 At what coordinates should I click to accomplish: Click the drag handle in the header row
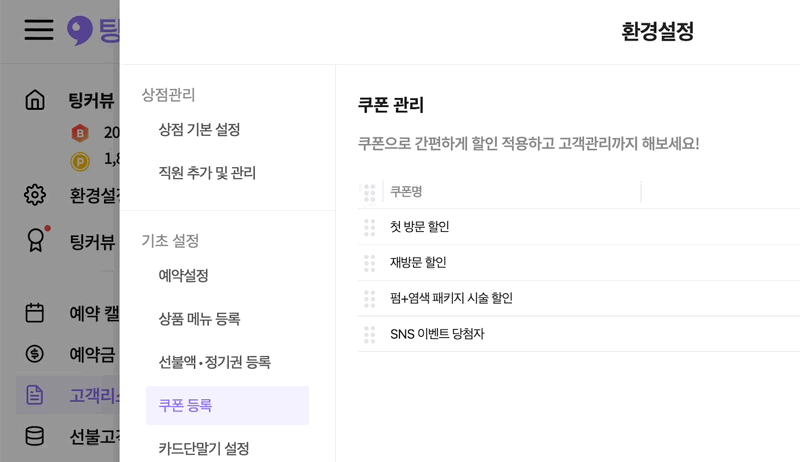369,192
